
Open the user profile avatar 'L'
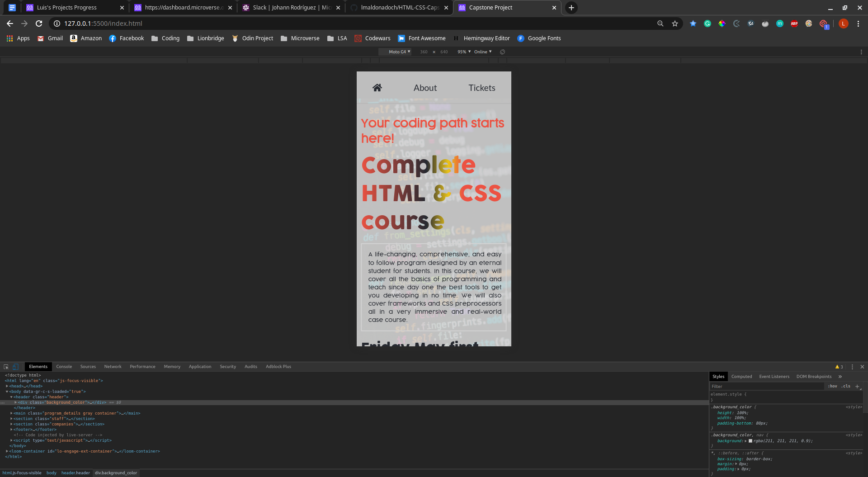pos(843,24)
